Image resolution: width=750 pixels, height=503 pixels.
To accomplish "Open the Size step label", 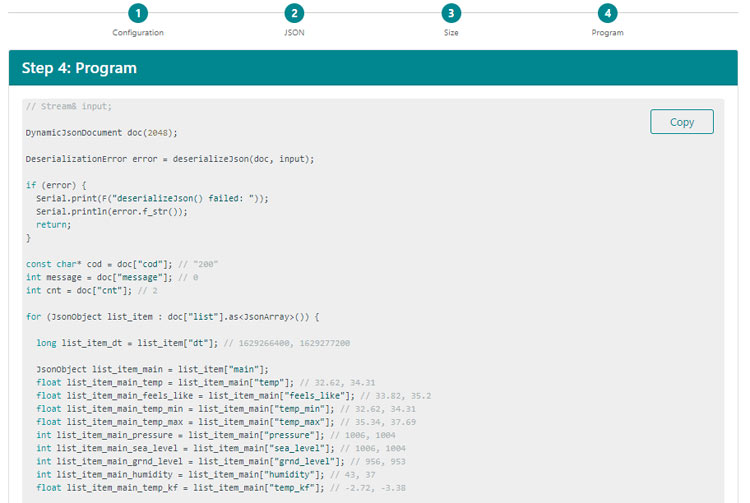I will pos(451,33).
